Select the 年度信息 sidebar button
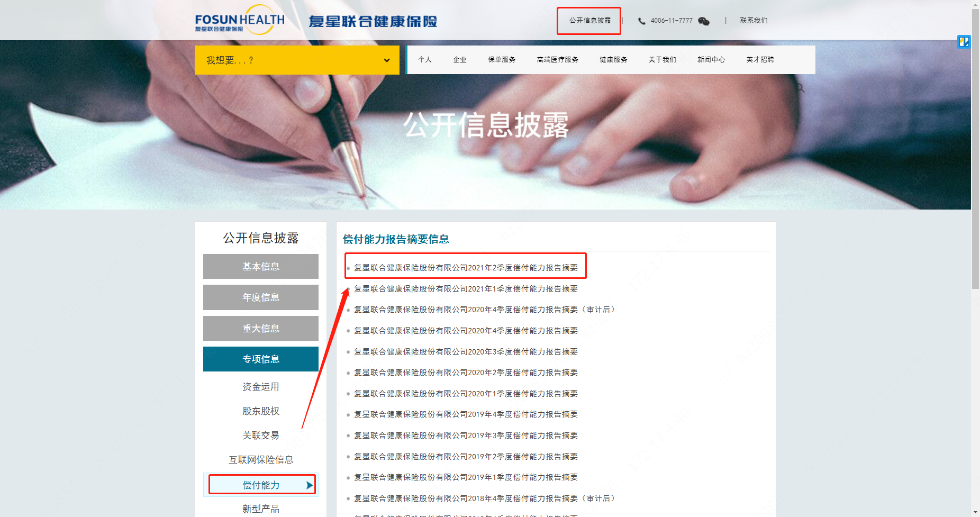Viewport: 980px width, 517px height. pos(261,297)
